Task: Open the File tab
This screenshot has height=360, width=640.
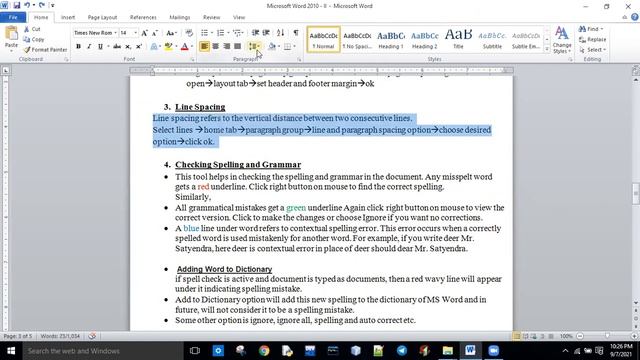Action: [13, 17]
